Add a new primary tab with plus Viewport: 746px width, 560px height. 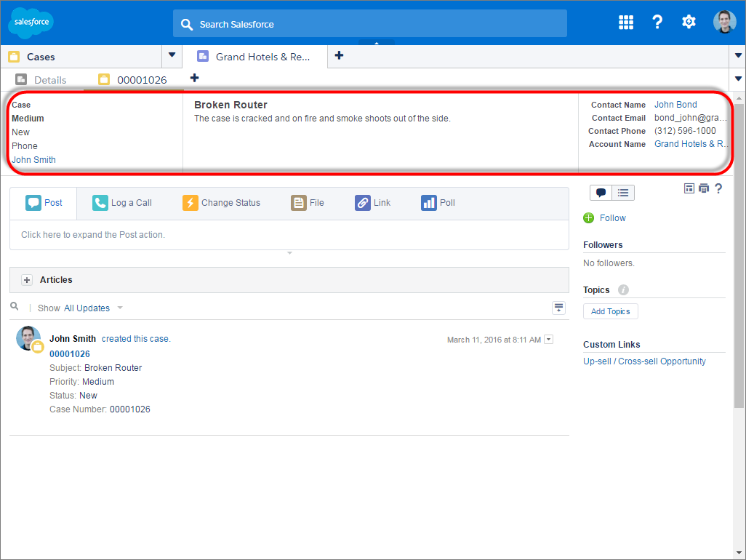(x=339, y=56)
